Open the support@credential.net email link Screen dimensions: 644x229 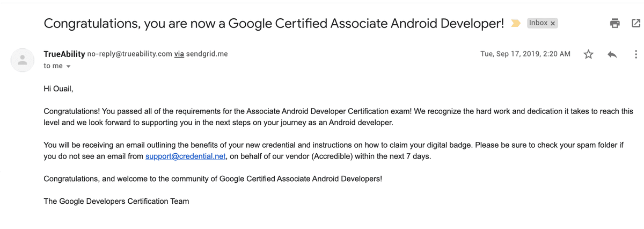(186, 156)
